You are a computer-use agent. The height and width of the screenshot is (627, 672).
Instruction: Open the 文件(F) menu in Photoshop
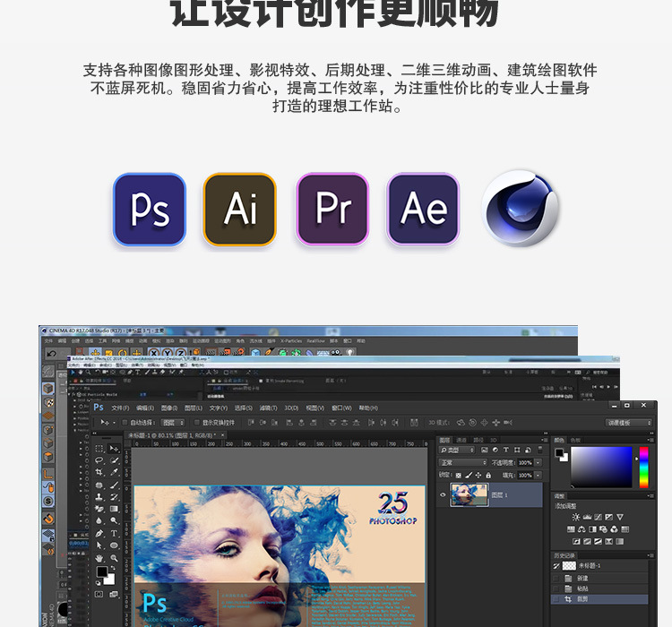tap(120, 408)
